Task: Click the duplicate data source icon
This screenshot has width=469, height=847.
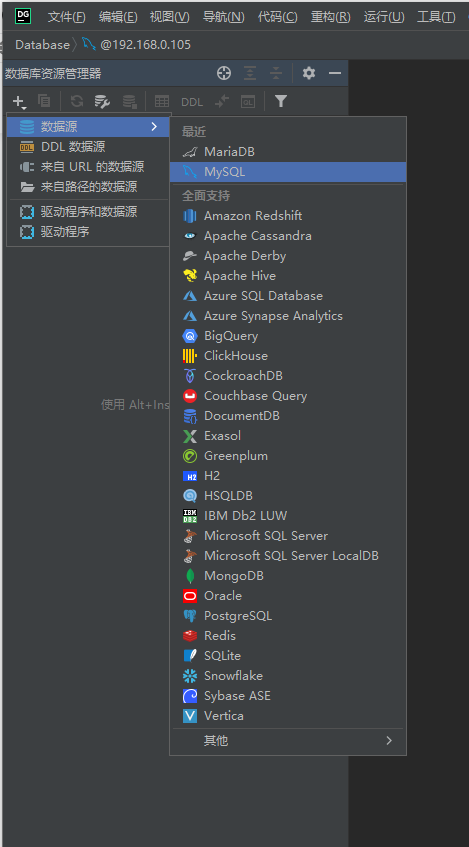Action: click(x=44, y=101)
